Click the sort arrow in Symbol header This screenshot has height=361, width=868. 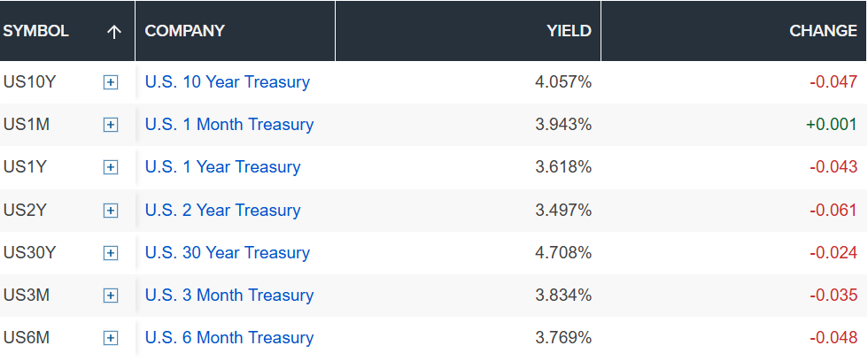coord(113,31)
